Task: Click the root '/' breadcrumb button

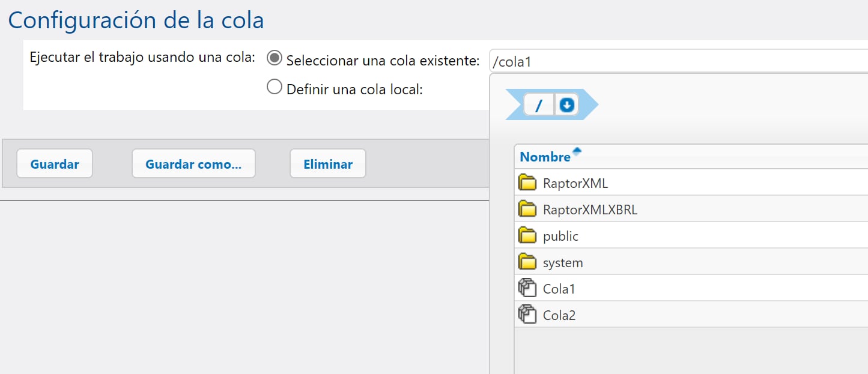Action: click(538, 105)
